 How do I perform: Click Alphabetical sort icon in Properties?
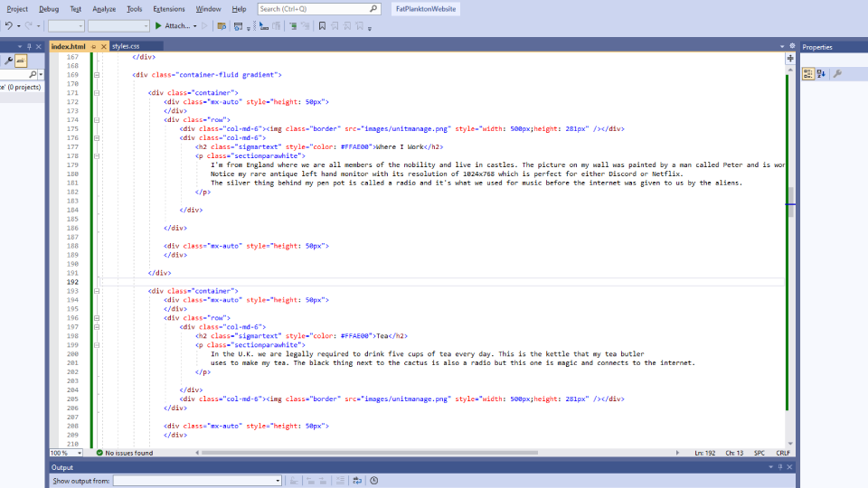point(821,74)
